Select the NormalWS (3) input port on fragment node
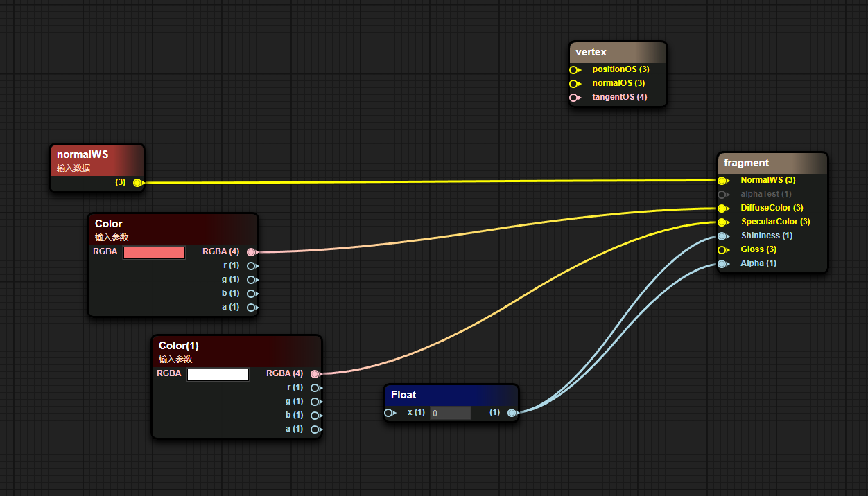Screen dimensions: 868x496 [x=723, y=180]
